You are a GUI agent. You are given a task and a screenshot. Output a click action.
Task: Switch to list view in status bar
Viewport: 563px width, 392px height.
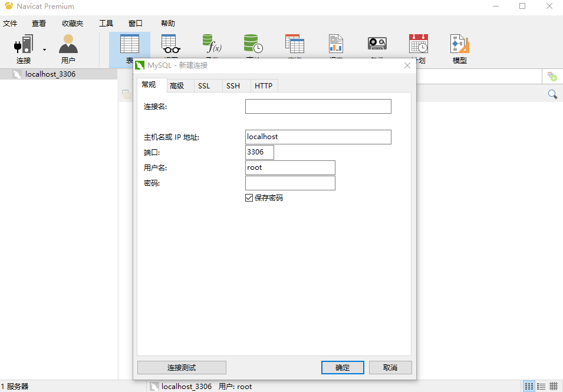541,386
